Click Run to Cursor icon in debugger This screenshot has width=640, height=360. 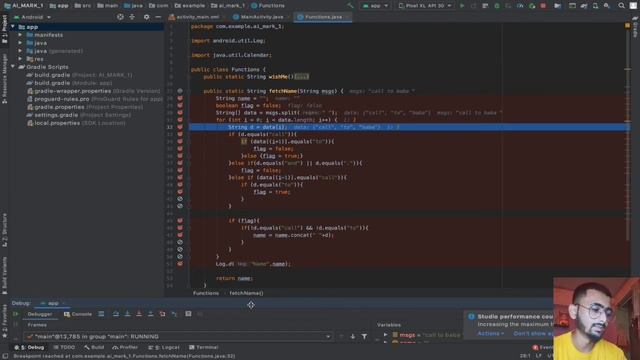174,314
